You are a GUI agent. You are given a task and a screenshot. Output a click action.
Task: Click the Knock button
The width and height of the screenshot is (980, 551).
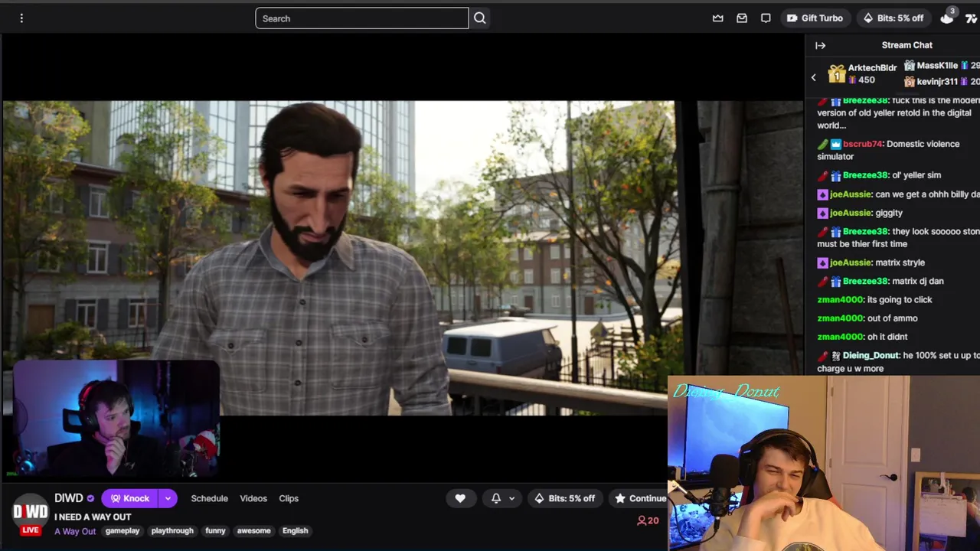(x=129, y=498)
